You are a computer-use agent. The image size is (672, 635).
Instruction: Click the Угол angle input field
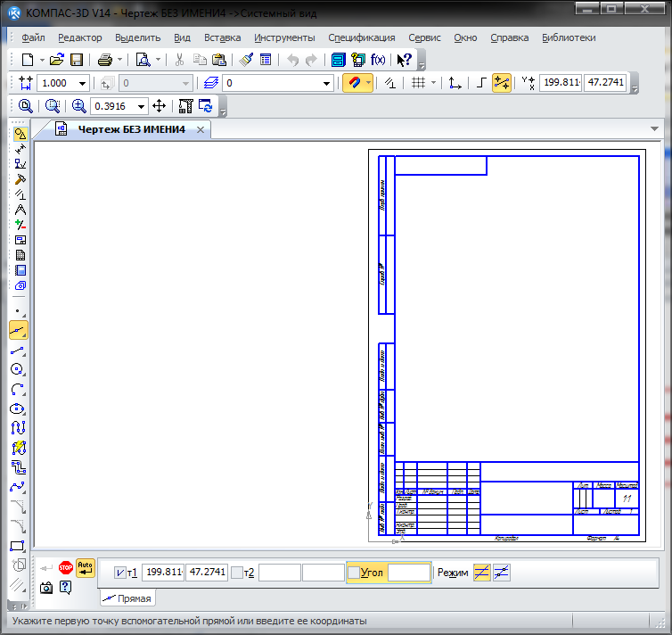pos(408,573)
